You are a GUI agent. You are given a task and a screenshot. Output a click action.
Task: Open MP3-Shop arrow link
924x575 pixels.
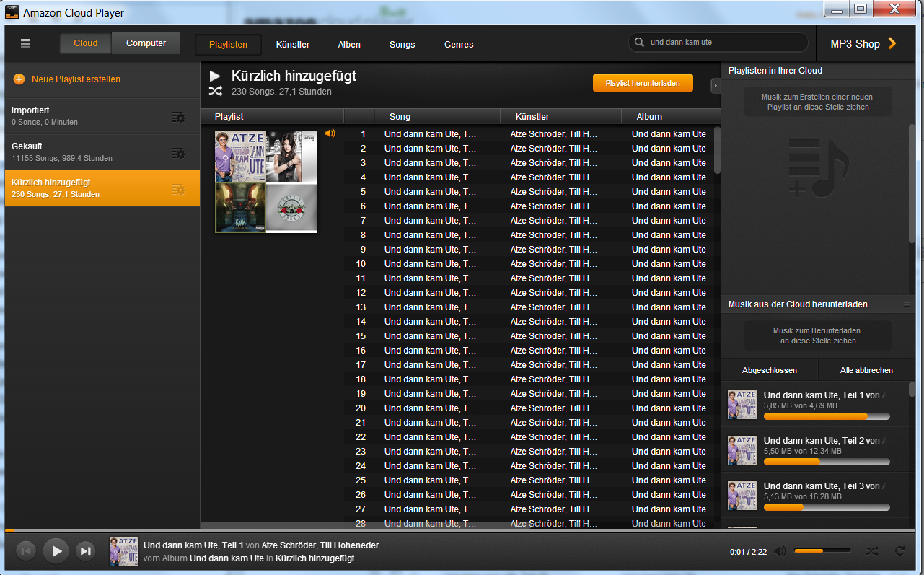(892, 43)
